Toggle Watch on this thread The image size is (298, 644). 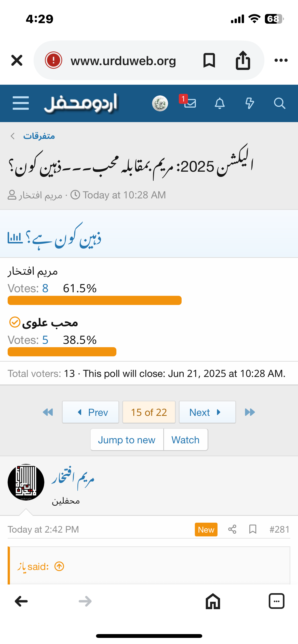pyautogui.click(x=185, y=440)
